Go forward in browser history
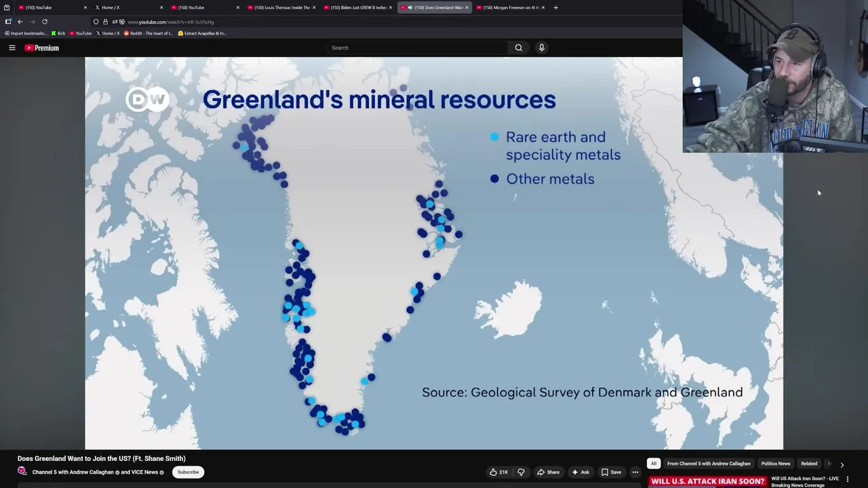This screenshot has width=868, height=488. [32, 22]
